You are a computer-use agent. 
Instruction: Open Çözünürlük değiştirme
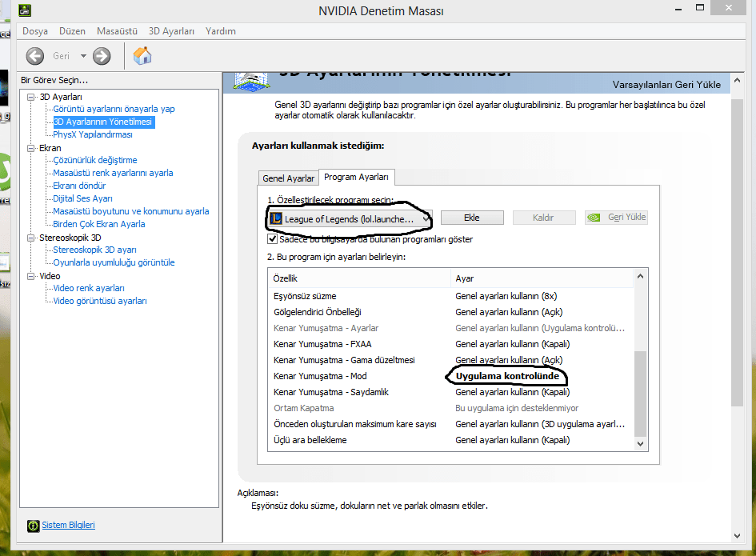pos(95,160)
